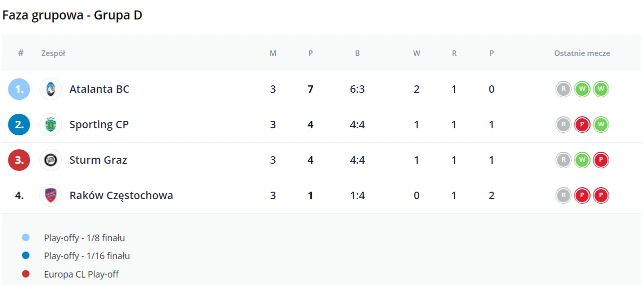This screenshot has height=285, width=644.
Task: Click Sturm Graz's green win badge
Action: pos(582,160)
